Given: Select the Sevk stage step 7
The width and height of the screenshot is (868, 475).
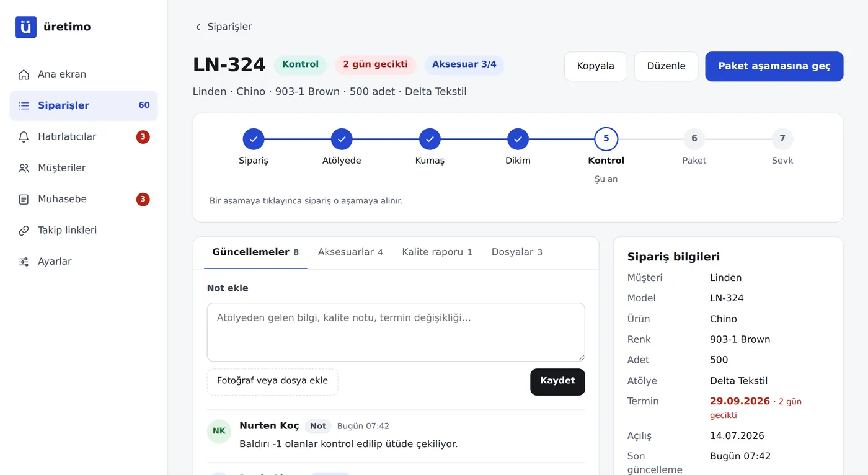Looking at the screenshot, I should (782, 139).
